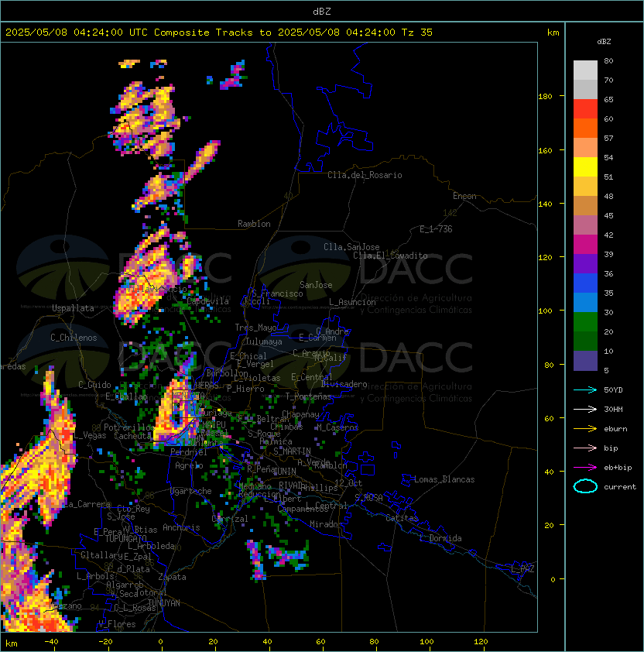The height and width of the screenshot is (652, 644).
Task: Click the Uspallata place label
Action: pyautogui.click(x=73, y=308)
